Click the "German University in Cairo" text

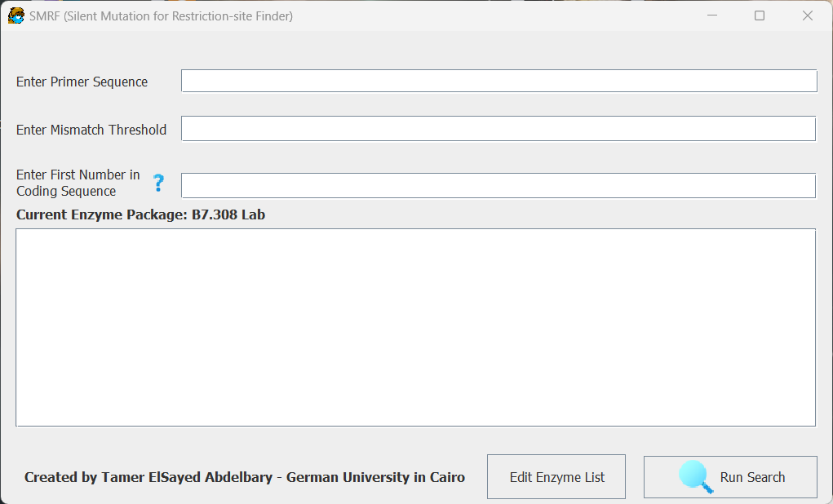click(x=375, y=477)
